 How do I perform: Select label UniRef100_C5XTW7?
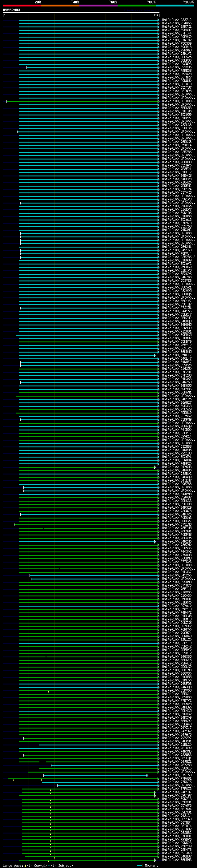pyautogui.click(x=177, y=88)
